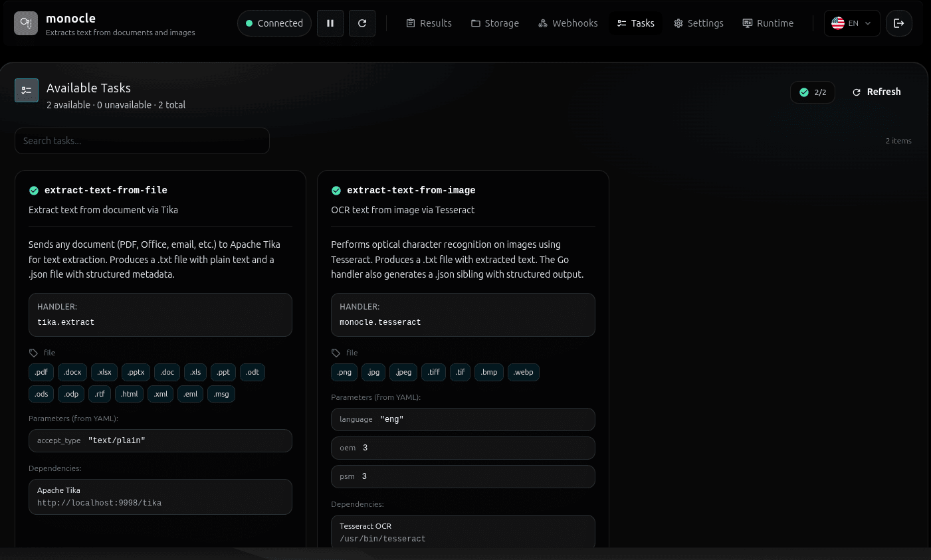Click the extract-text-from-file task title
The height and width of the screenshot is (560, 931).
106,191
